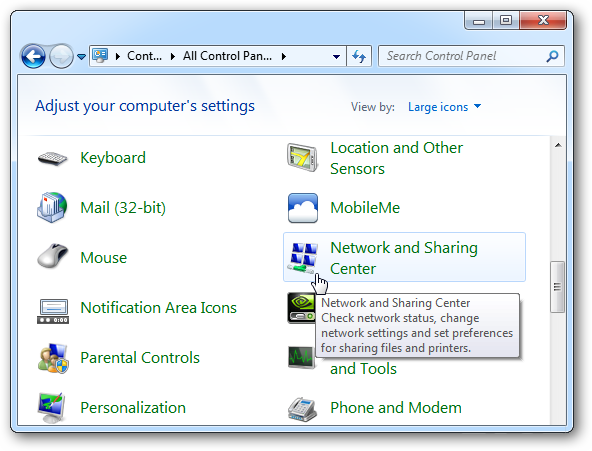The height and width of the screenshot is (451, 592).
Task: Open the recent pages dropdown arrow
Action: coord(81,57)
